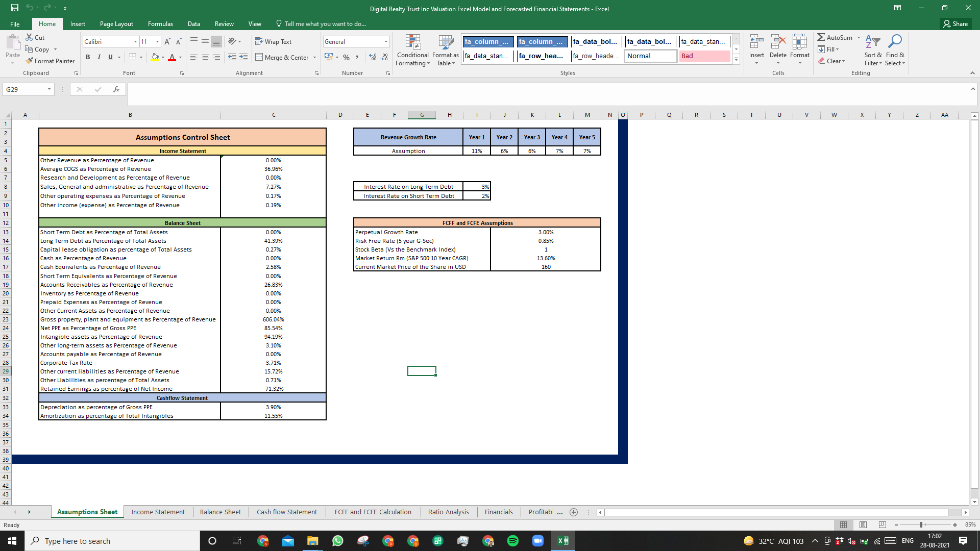Add a new sheet with the plus icon
The height and width of the screenshot is (551, 980).
574,512
